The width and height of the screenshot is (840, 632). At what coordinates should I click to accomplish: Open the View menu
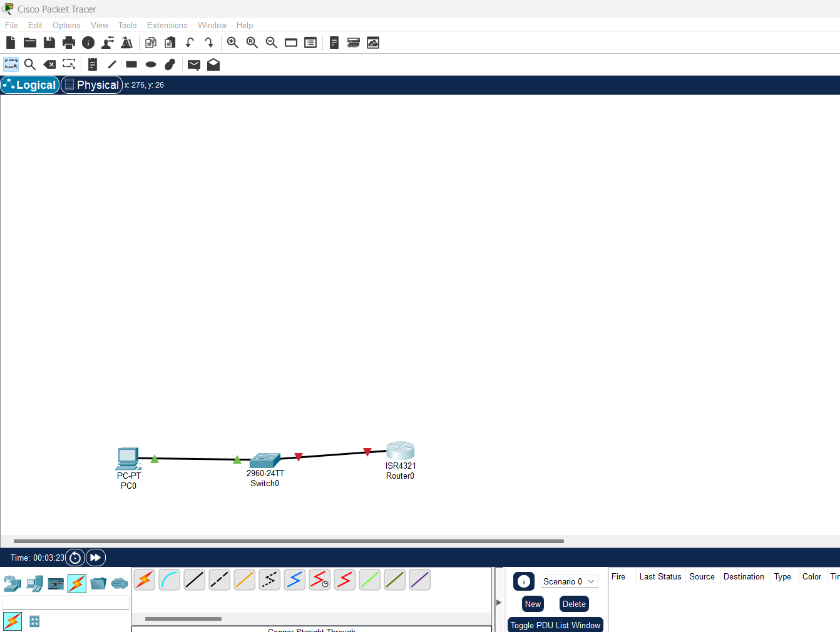click(x=100, y=25)
